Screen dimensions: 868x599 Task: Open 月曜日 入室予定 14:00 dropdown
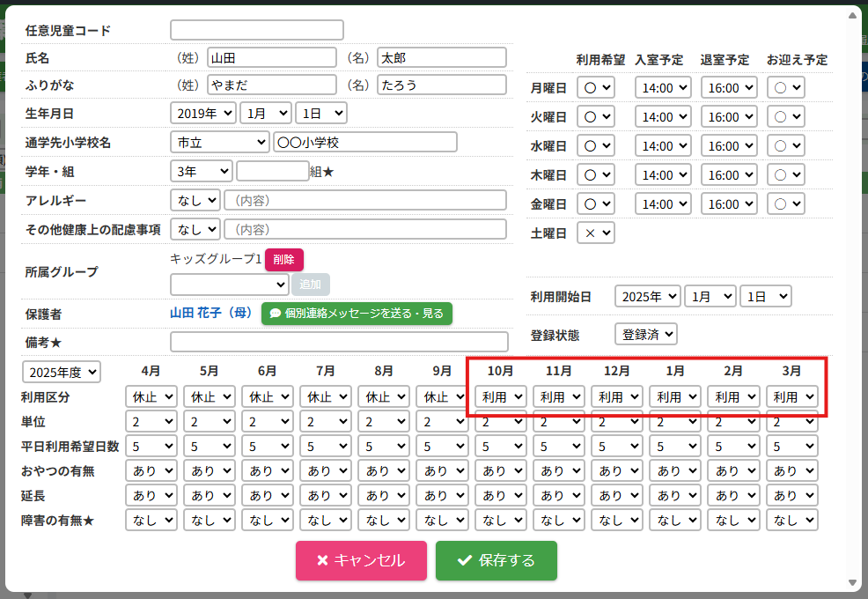click(x=662, y=88)
